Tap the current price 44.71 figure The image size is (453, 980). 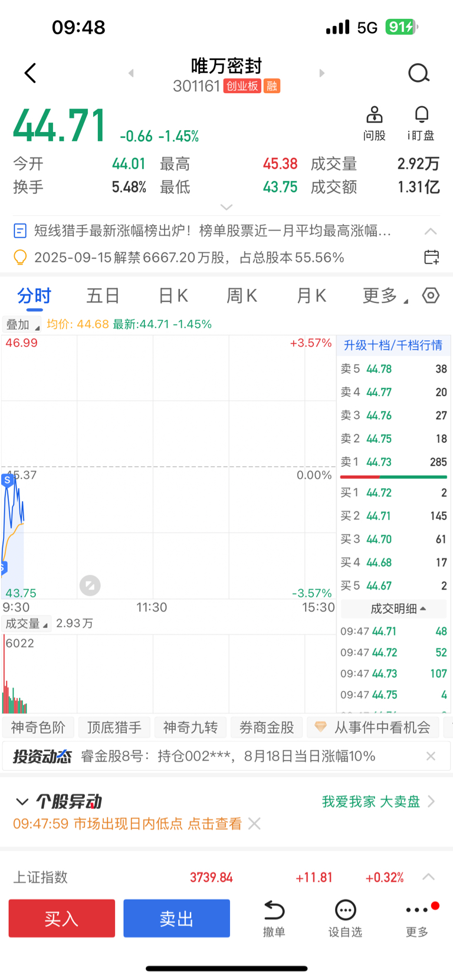[x=60, y=126]
